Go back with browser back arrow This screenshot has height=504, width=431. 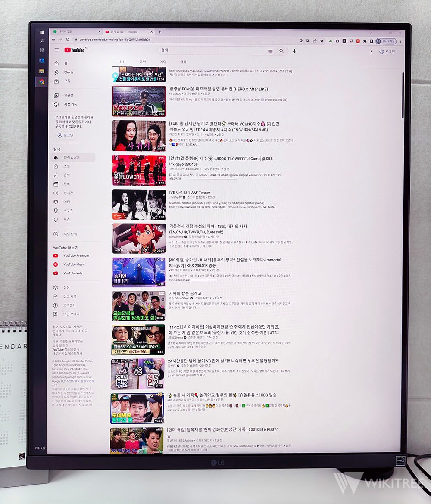[x=53, y=39]
